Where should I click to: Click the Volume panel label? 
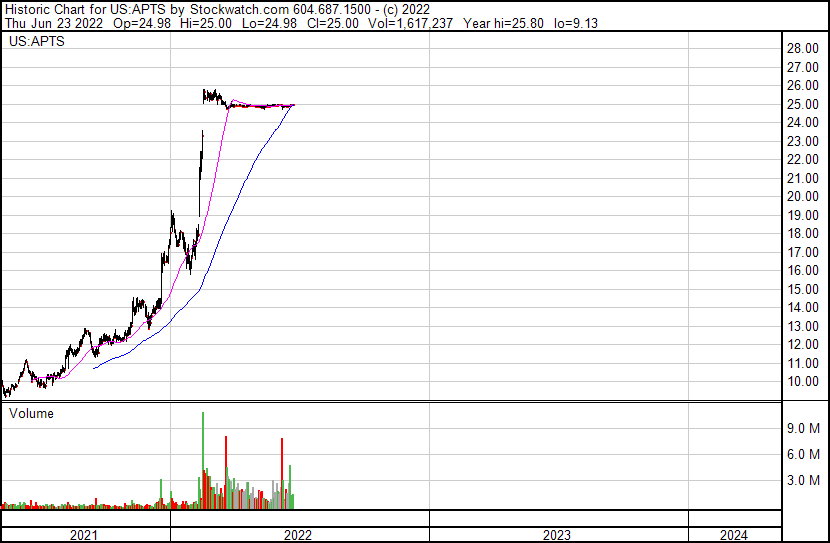[31, 413]
